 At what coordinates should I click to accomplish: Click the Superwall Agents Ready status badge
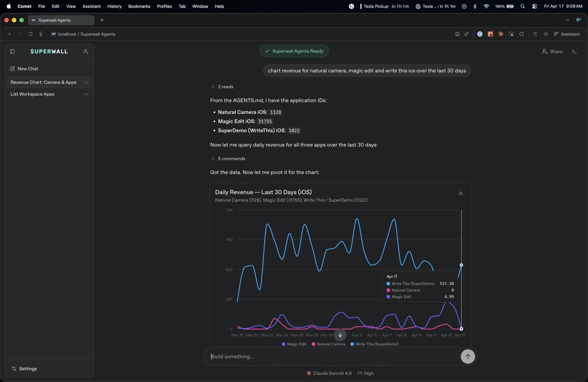(x=294, y=51)
